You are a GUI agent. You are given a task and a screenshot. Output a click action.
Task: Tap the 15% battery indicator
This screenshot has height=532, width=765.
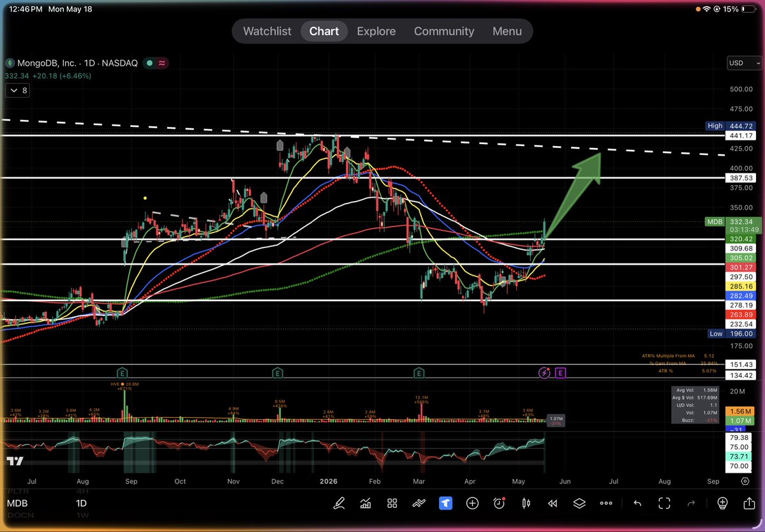pos(739,9)
